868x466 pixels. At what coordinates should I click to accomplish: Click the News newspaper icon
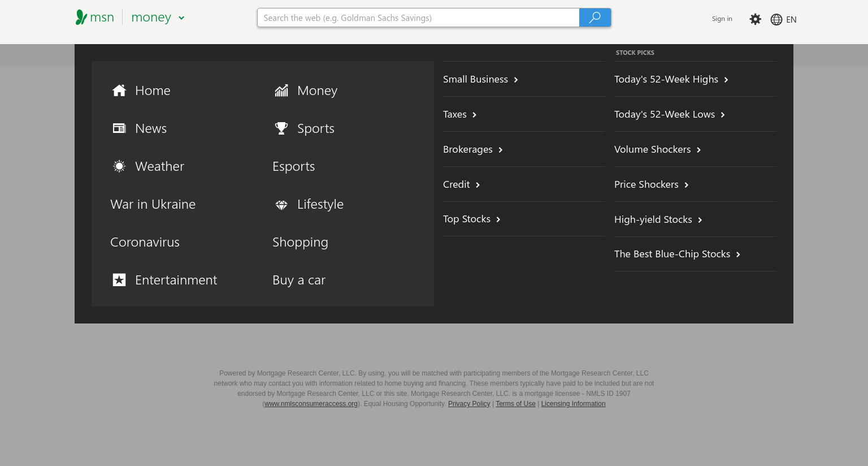pos(119,128)
